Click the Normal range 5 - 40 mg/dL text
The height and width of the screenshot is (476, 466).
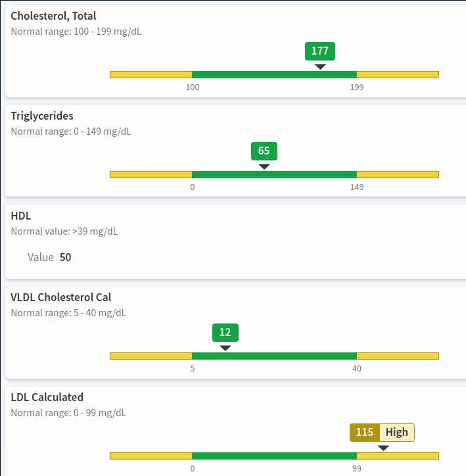[x=68, y=313]
